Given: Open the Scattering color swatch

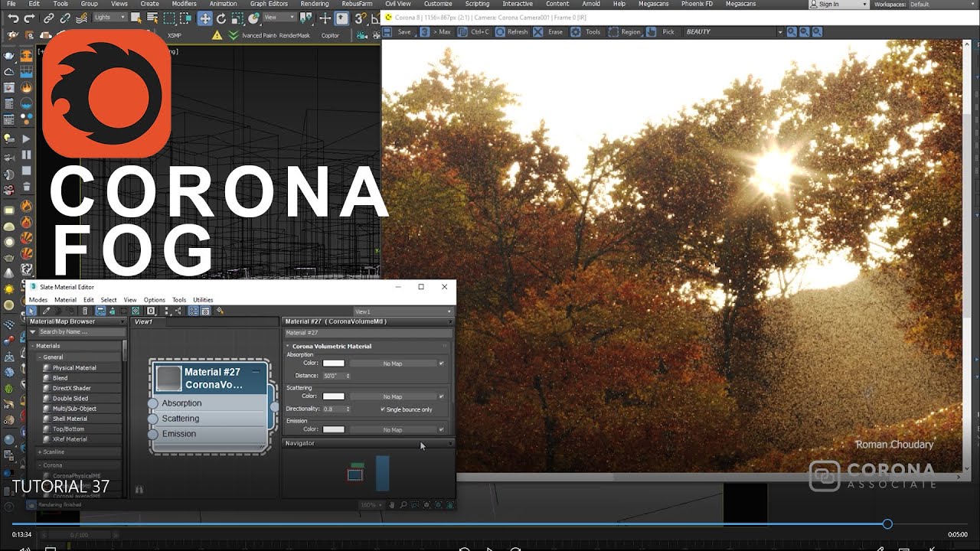Looking at the screenshot, I should (333, 396).
